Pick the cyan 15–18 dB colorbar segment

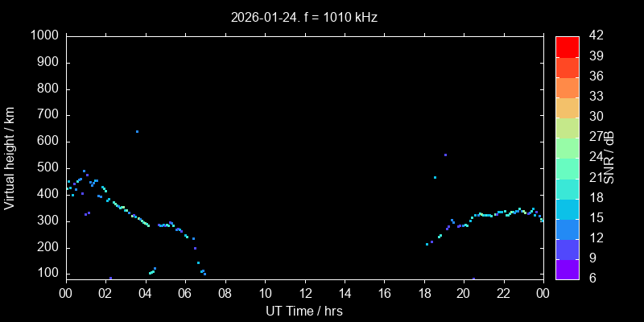567,208
